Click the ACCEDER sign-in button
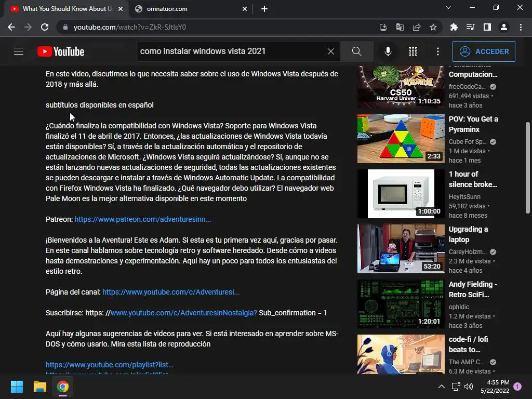 click(484, 51)
